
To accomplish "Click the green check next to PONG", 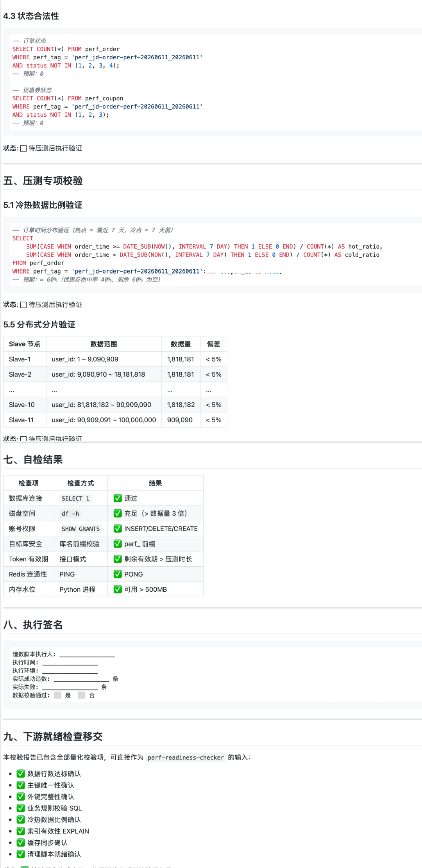I will [118, 574].
